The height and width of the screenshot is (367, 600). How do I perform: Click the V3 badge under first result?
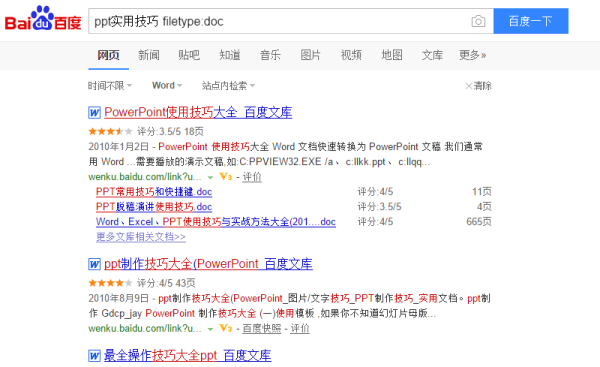coord(226,176)
